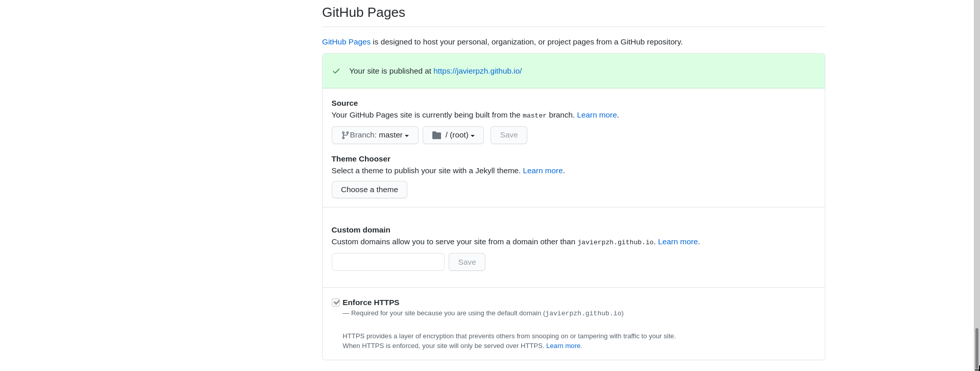
Task: Click Save button in Source section
Action: [509, 135]
